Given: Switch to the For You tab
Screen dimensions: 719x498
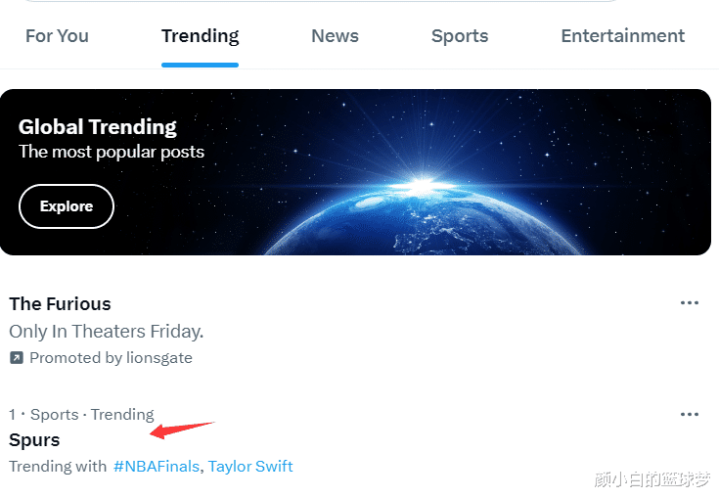Looking at the screenshot, I should (x=57, y=36).
